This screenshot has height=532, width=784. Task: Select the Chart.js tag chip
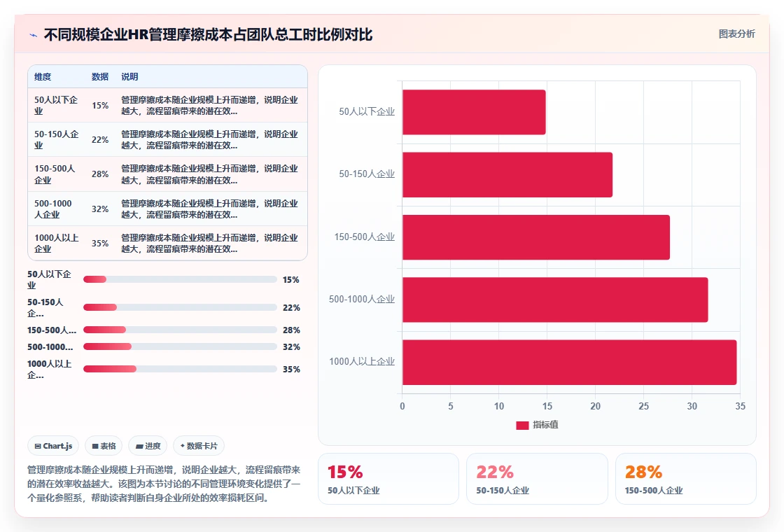(53, 446)
